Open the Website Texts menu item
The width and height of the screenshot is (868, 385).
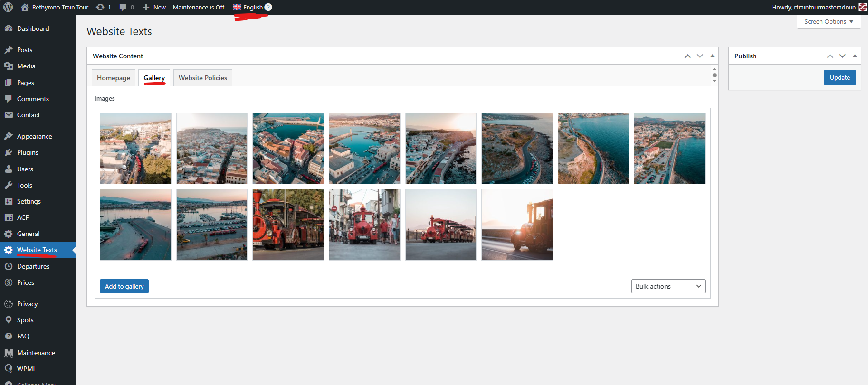38,250
